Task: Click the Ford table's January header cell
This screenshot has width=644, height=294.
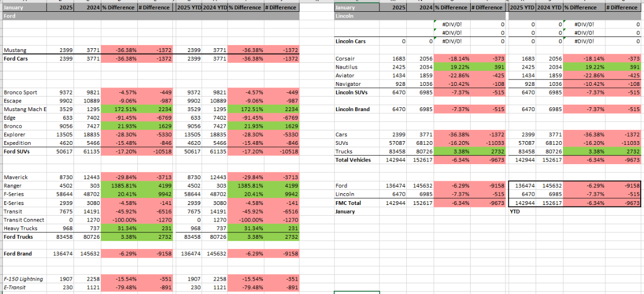Action: (x=24, y=8)
